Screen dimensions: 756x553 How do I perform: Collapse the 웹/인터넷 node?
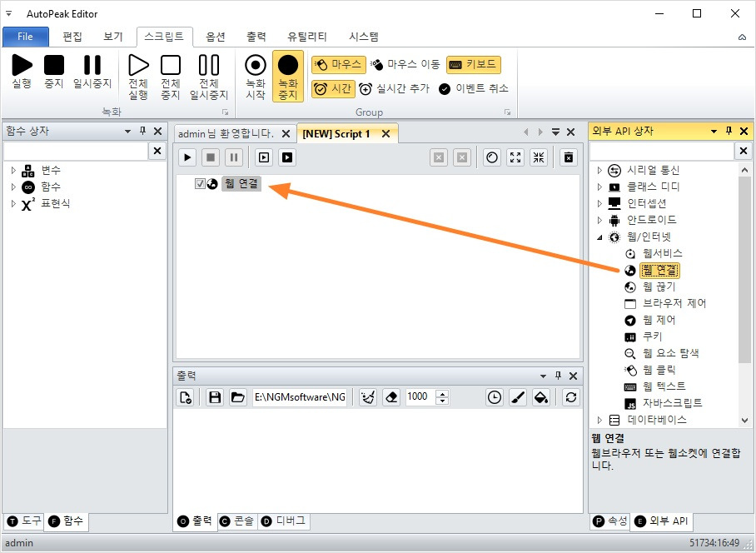tap(599, 237)
